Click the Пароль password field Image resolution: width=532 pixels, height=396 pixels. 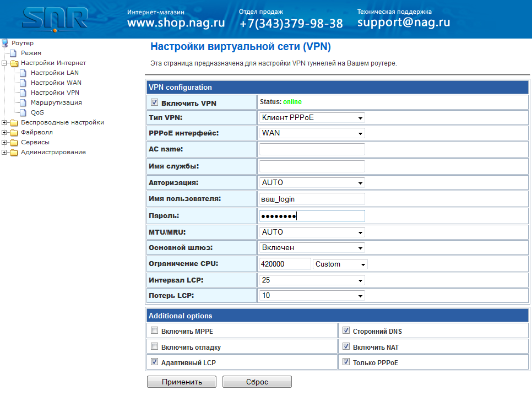(x=312, y=216)
